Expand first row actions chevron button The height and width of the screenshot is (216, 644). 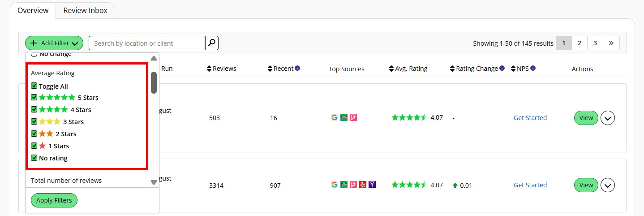pos(607,118)
